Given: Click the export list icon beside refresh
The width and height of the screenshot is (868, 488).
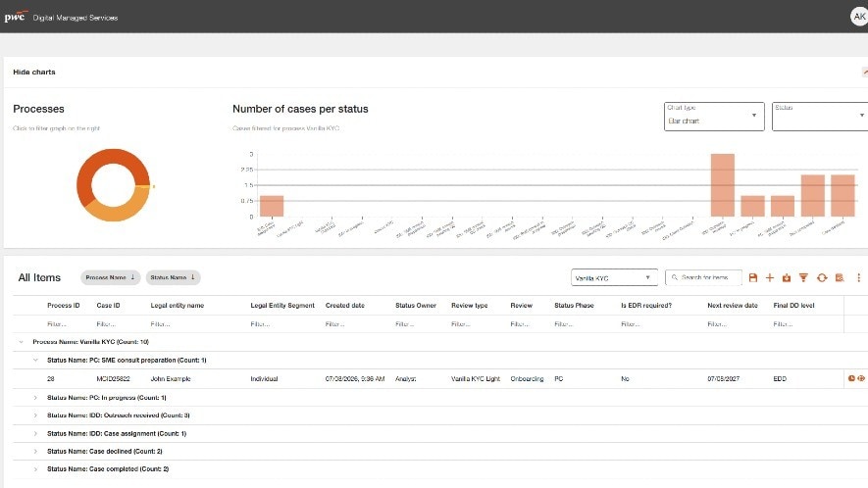Looking at the screenshot, I should point(840,277).
